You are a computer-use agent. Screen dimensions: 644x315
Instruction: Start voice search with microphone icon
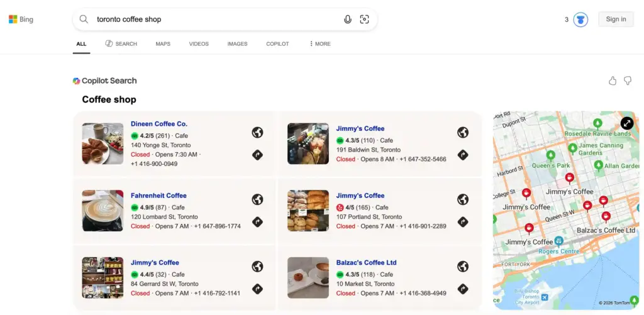click(x=348, y=19)
